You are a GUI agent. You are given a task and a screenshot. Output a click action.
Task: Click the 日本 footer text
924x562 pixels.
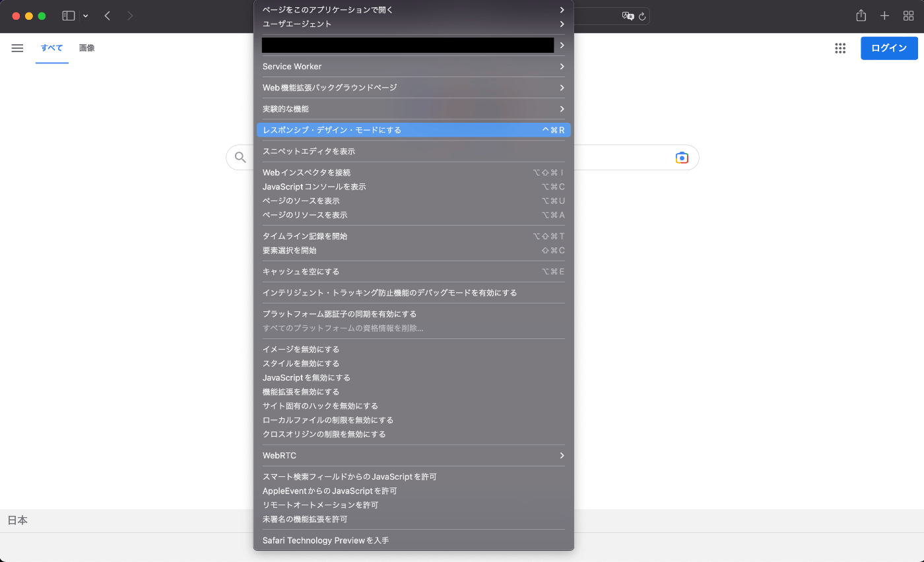pyautogui.click(x=18, y=520)
